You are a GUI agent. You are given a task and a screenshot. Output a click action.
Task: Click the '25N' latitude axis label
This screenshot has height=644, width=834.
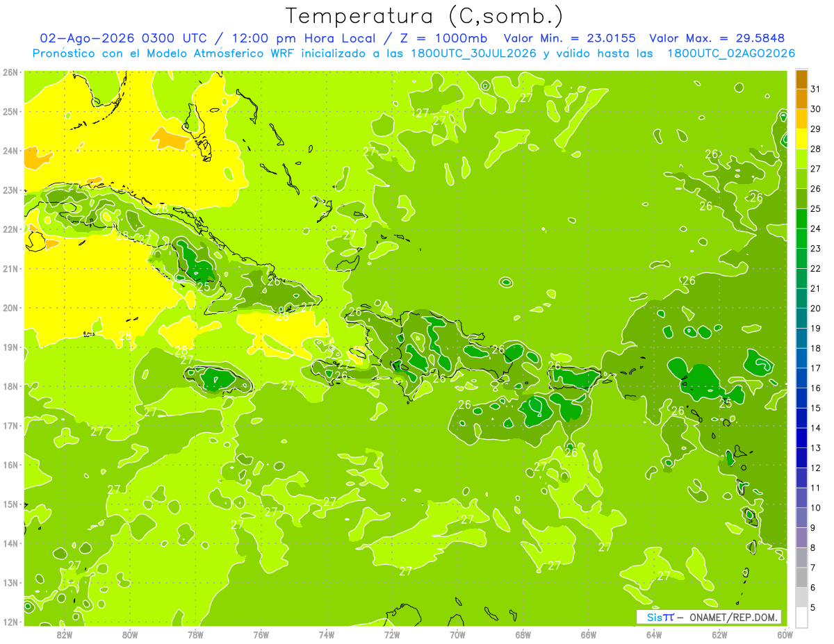10,111
